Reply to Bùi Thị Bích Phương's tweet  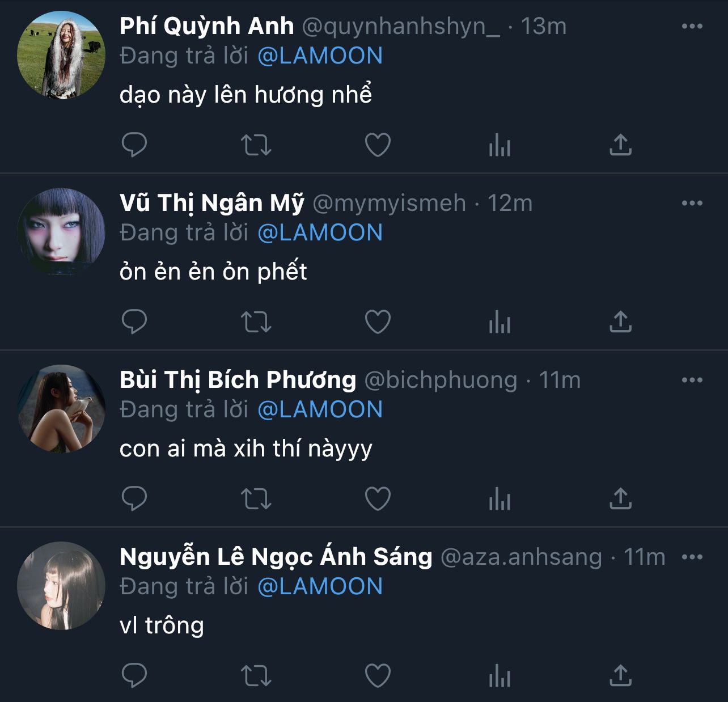(134, 499)
